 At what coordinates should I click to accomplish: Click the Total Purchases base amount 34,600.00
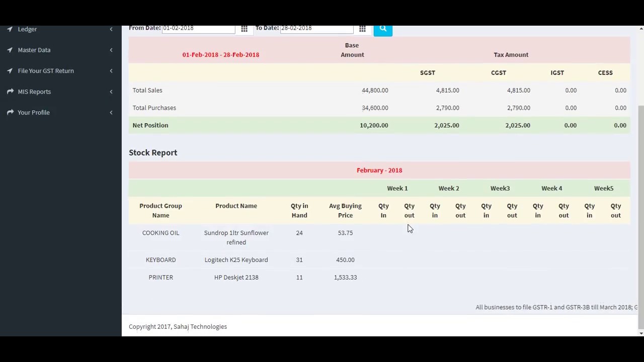coord(375,108)
